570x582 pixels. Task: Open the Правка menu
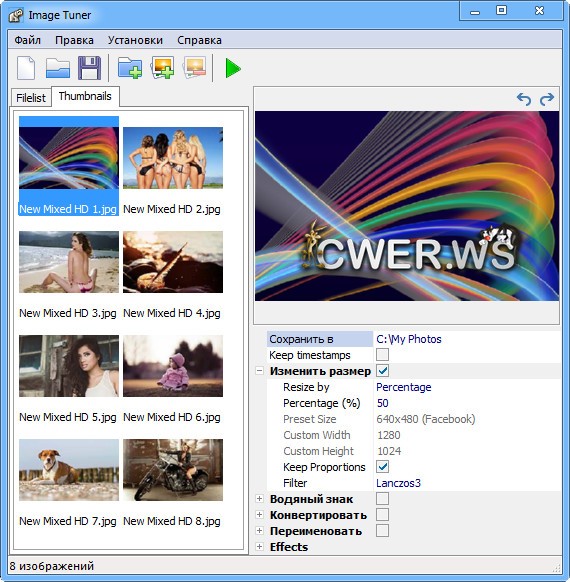(x=74, y=40)
